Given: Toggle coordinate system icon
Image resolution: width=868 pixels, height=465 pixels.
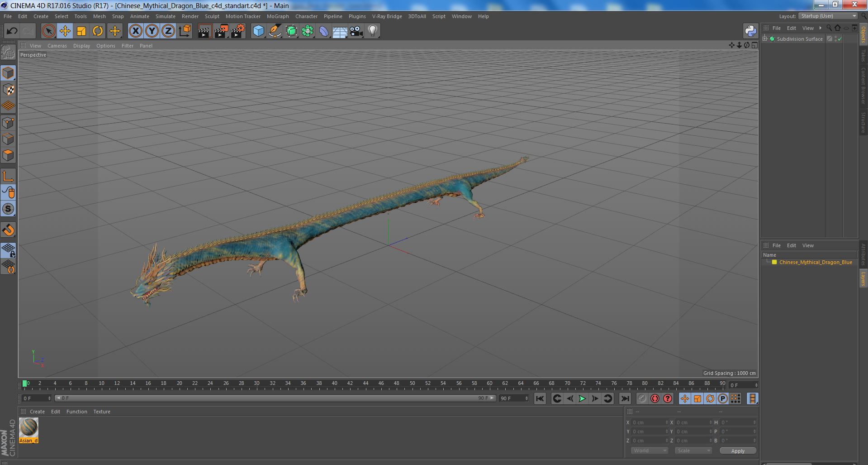Looking at the screenshot, I should point(185,31).
